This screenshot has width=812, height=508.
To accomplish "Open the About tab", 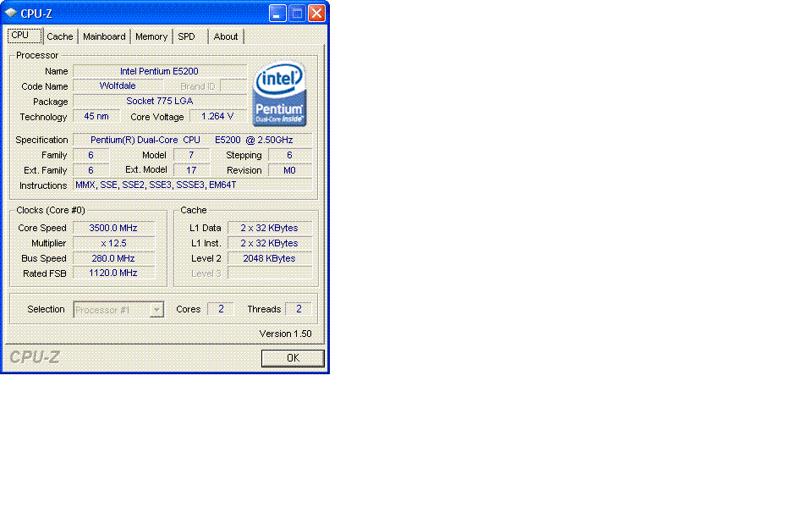I will pyautogui.click(x=226, y=36).
